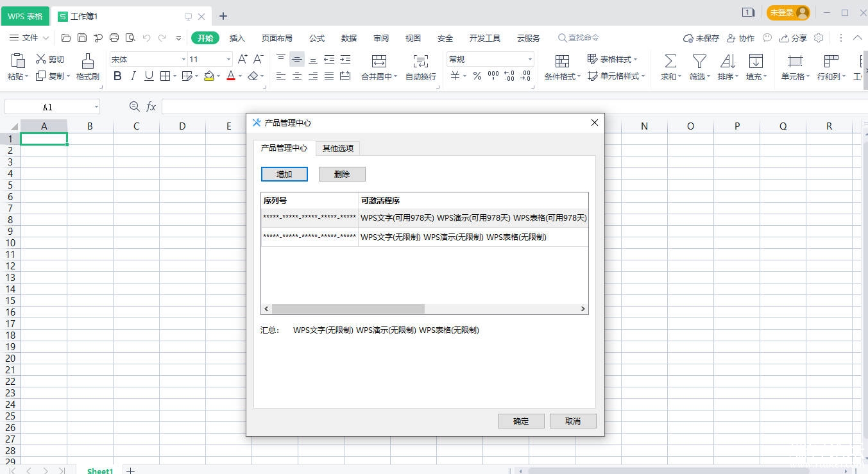The image size is (868, 474).
Task: Align text left in the ribbon
Action: click(x=281, y=76)
